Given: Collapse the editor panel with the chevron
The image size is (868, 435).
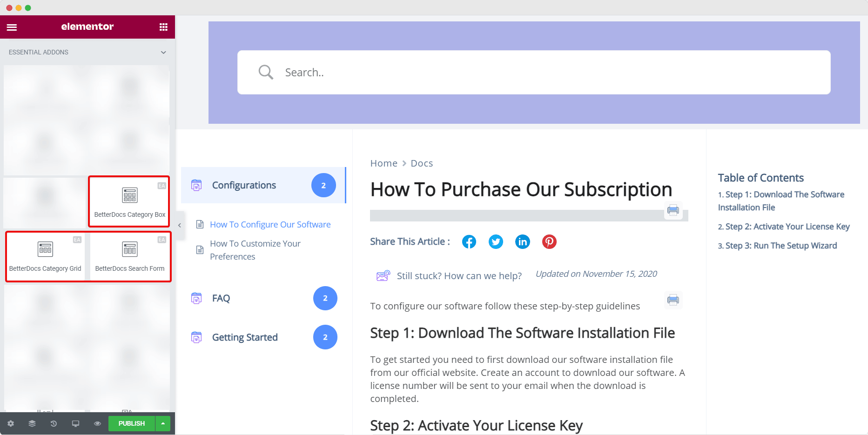Looking at the screenshot, I should tap(179, 225).
